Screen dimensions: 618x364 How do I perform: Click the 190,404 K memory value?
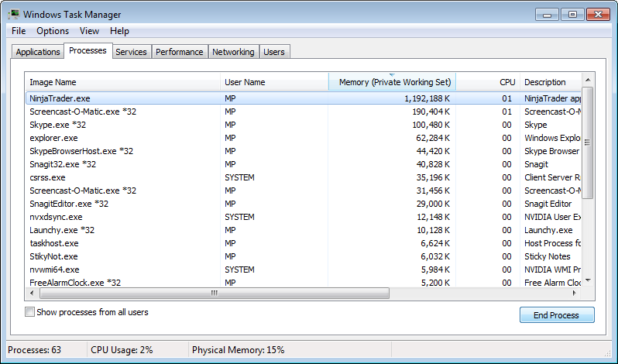pyautogui.click(x=431, y=112)
